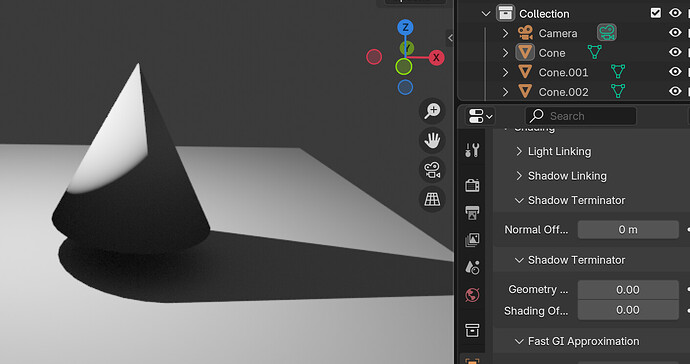The width and height of the screenshot is (690, 364).
Task: Click the zoom magnifier viewport icon
Action: [x=432, y=111]
